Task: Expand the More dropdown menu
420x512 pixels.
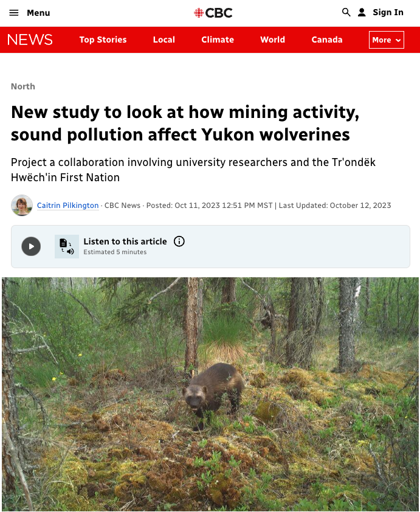Action: (387, 40)
